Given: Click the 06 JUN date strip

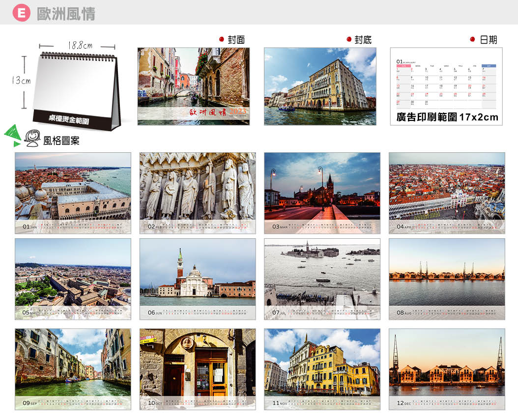Looking at the screenshot, I should pos(198,312).
